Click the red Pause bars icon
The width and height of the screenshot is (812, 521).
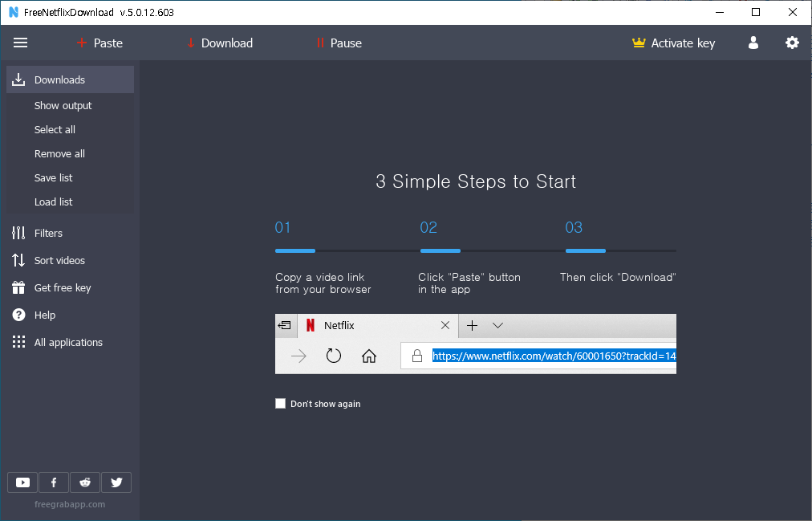320,43
